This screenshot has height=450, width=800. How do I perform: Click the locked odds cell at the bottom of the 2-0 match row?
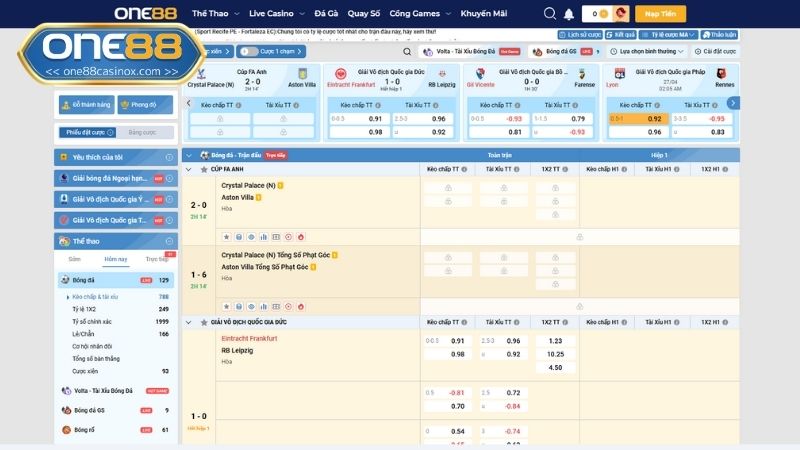[580, 237]
